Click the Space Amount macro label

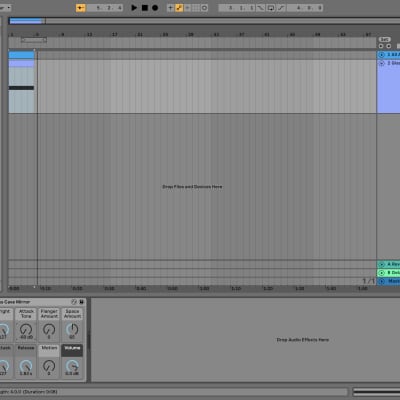pyautogui.click(x=72, y=313)
